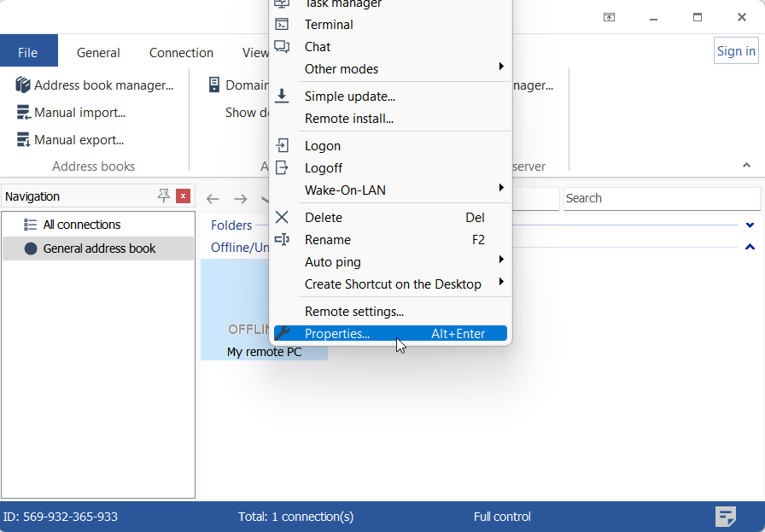The width and height of the screenshot is (765, 532).
Task: Click the Logon door icon
Action: [282, 146]
